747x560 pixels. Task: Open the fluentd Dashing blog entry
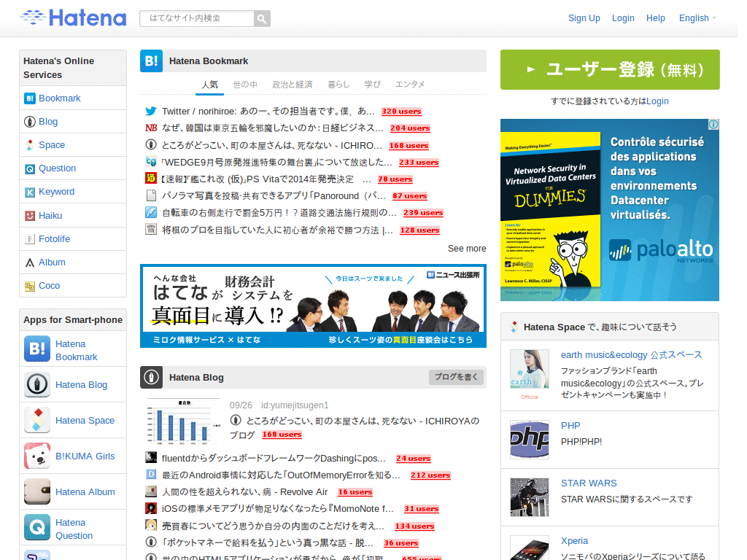click(x=274, y=458)
